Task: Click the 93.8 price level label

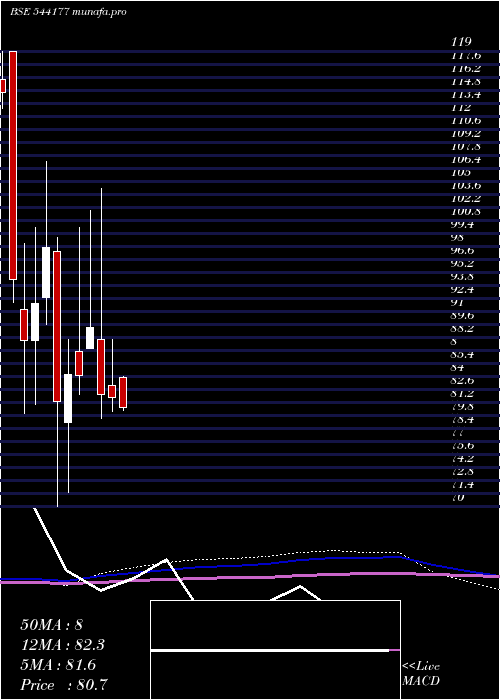Action: 463,276
